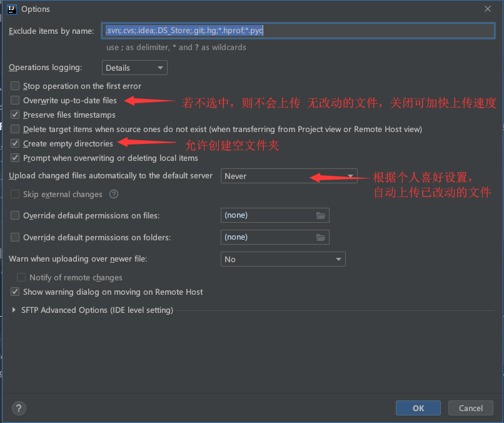The image size is (504, 423).
Task: Click the file permissions (none) field
Action: coord(275,215)
